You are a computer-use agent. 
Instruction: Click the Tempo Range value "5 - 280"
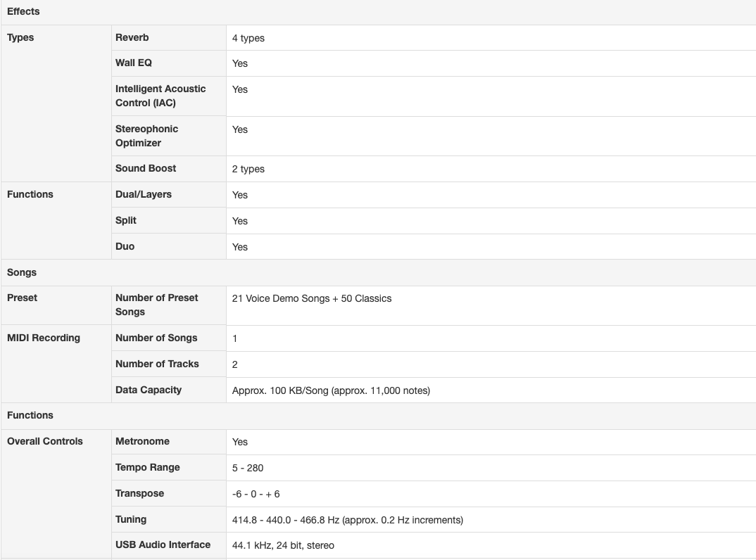pyautogui.click(x=248, y=468)
